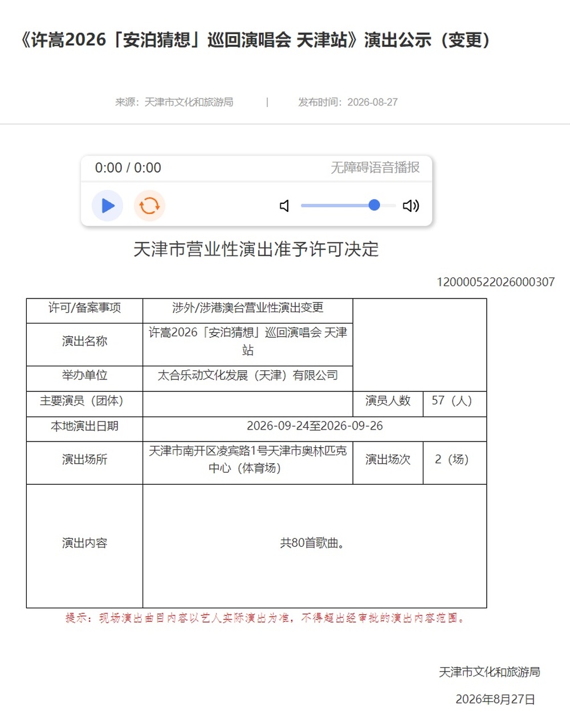Click the 本地演出日期 label cell

point(84,430)
